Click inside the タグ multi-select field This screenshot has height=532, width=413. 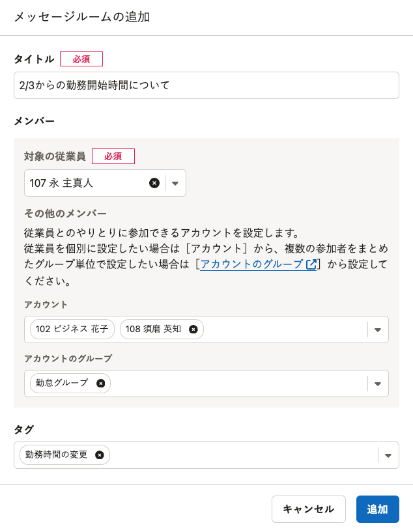pyautogui.click(x=241, y=455)
